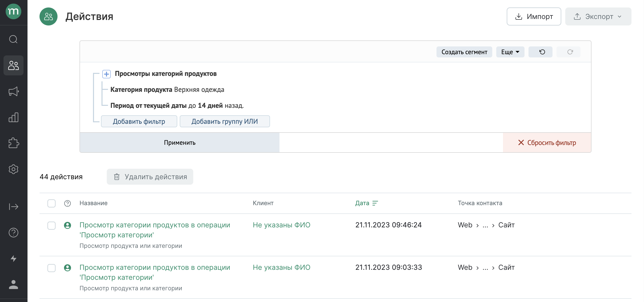Edit Категория продукта Верхняя одежда condition
This screenshot has height=302, width=644.
click(167, 90)
